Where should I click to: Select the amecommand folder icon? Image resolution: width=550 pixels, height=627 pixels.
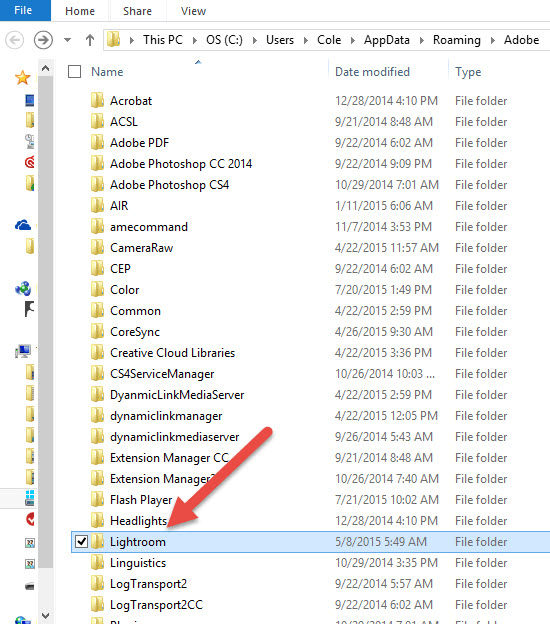(x=97, y=226)
